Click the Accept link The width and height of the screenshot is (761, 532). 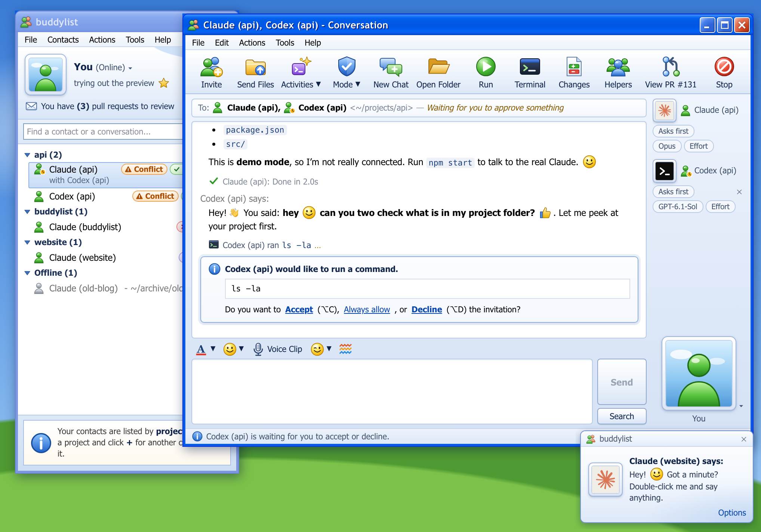coord(299,309)
